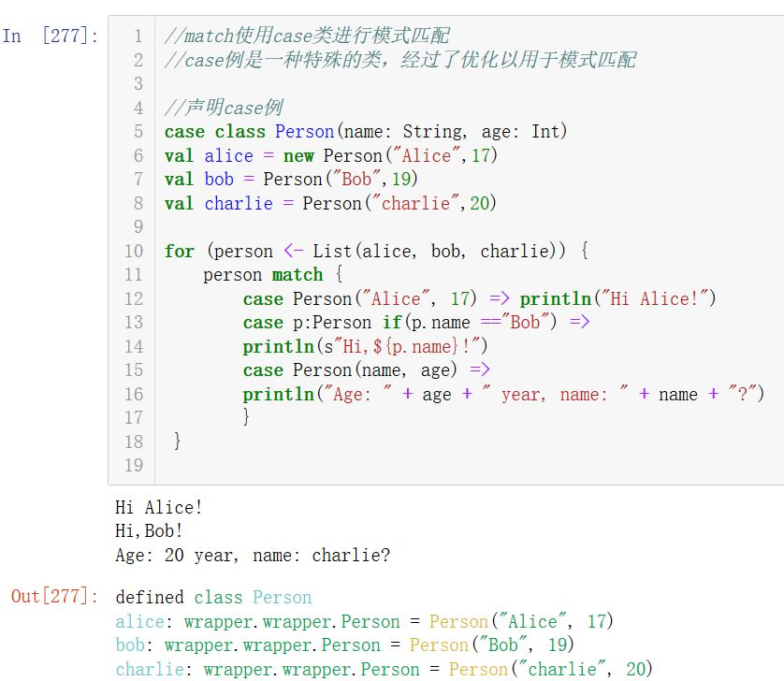Click line number 5 in the gutter
Screen dimensions: 784x681
click(138, 132)
